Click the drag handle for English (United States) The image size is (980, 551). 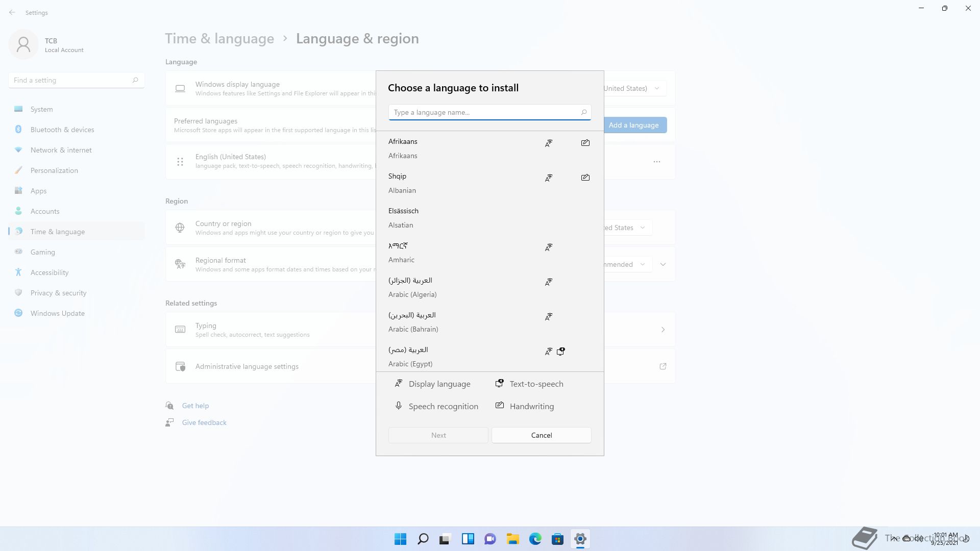tap(180, 162)
